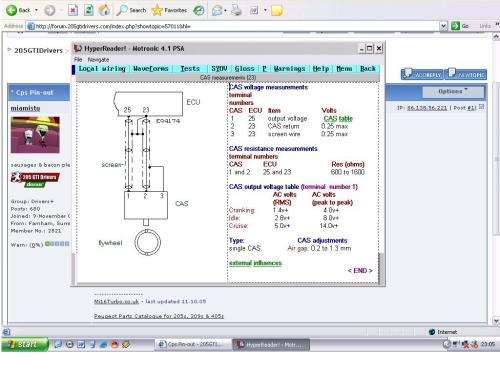The height and width of the screenshot is (375, 500).
Task: Follow the green CAS table link
Action: click(338, 118)
